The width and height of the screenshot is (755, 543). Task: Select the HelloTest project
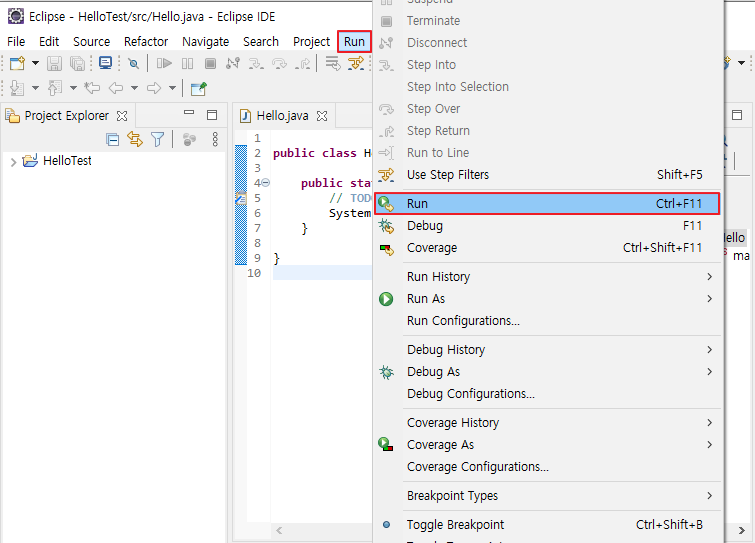[67, 161]
